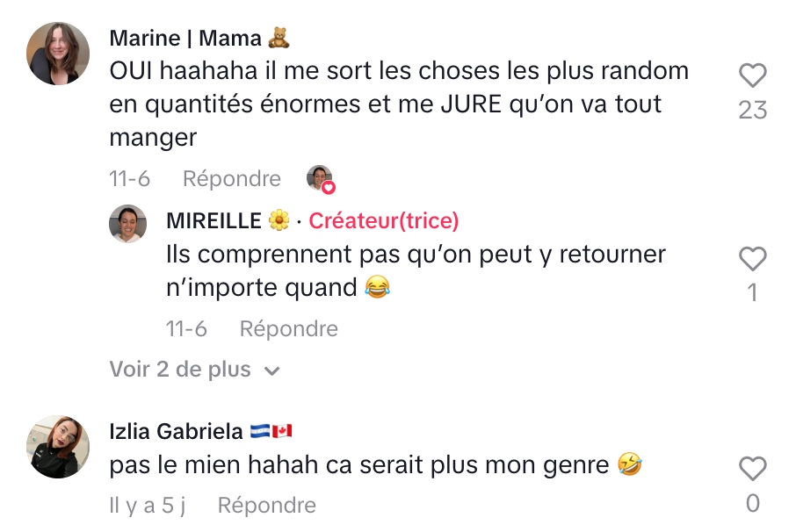Viewport: 796px width, 532px height.
Task: Tap the creator-liked avatar badge
Action: click(321, 178)
